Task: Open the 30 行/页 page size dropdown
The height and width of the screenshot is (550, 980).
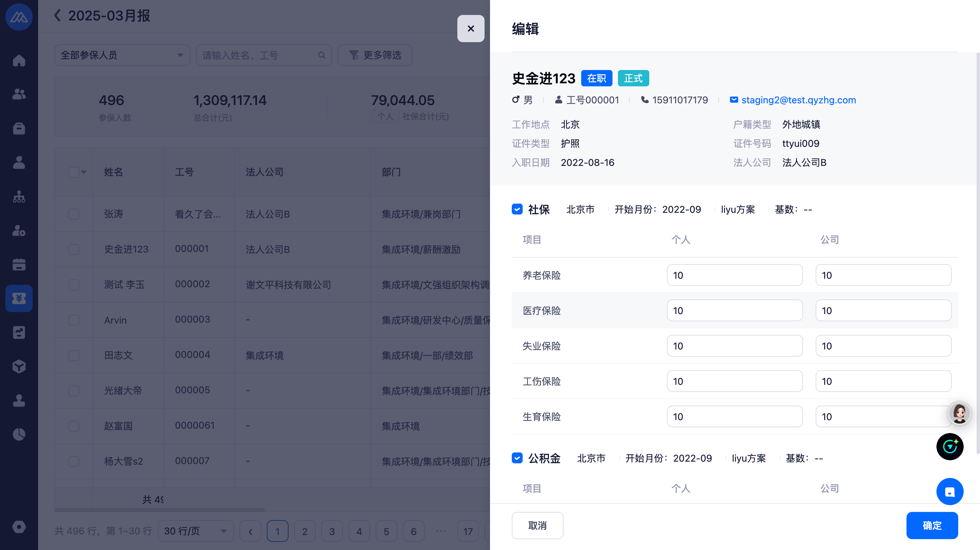Action: 196,531
